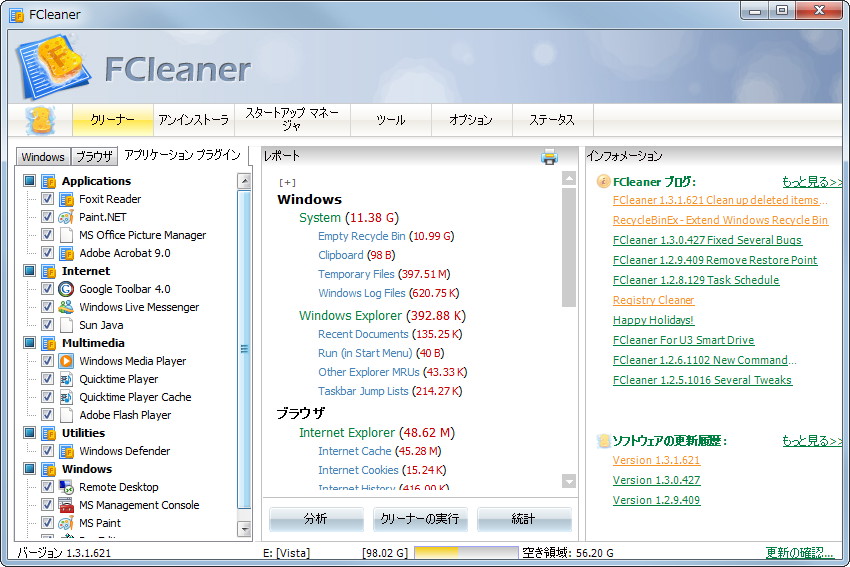Image resolution: width=850 pixels, height=567 pixels.
Task: Open the ステータス tab
Action: [x=552, y=120]
